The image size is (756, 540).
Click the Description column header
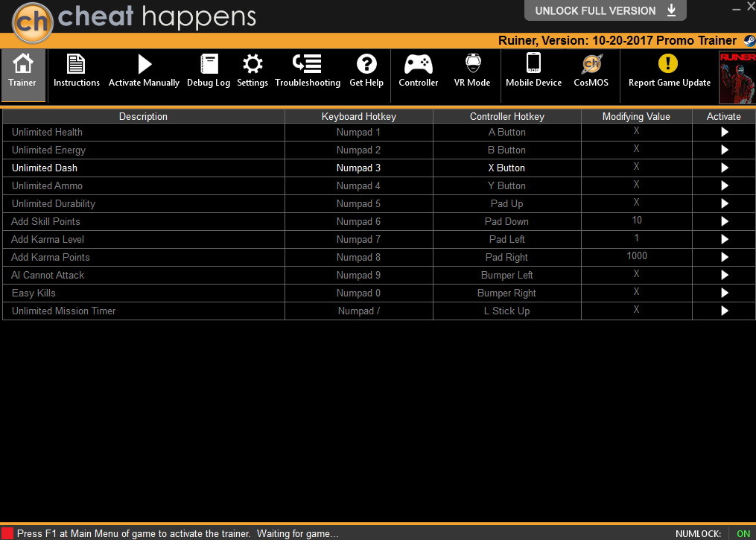click(x=143, y=116)
